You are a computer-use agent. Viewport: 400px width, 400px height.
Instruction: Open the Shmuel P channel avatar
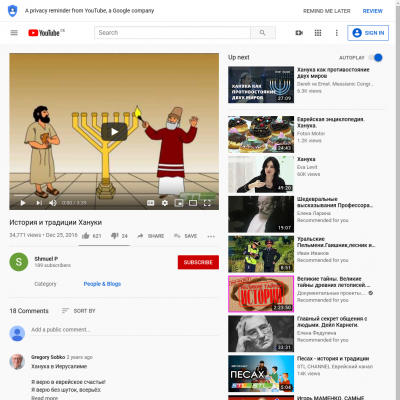point(19,262)
